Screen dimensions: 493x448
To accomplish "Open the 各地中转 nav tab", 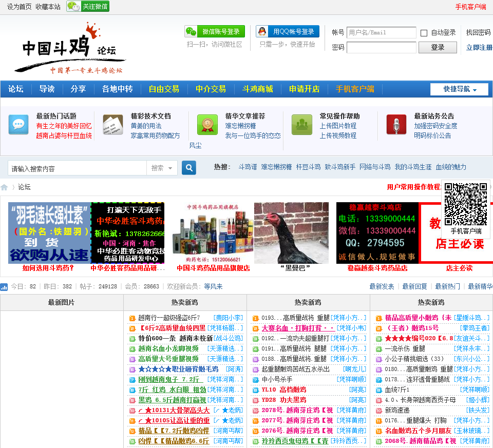I will (x=117, y=89).
